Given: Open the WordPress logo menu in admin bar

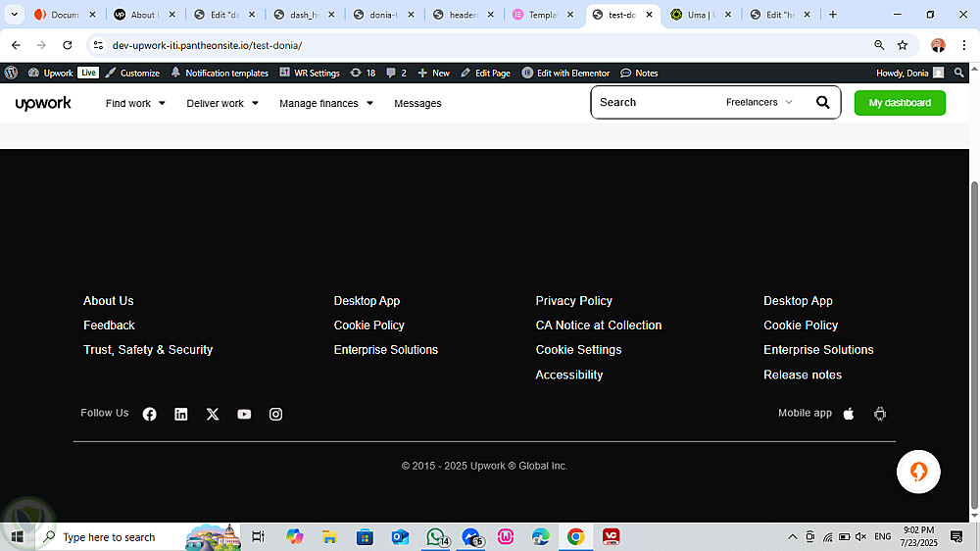Looking at the screenshot, I should click(11, 74).
